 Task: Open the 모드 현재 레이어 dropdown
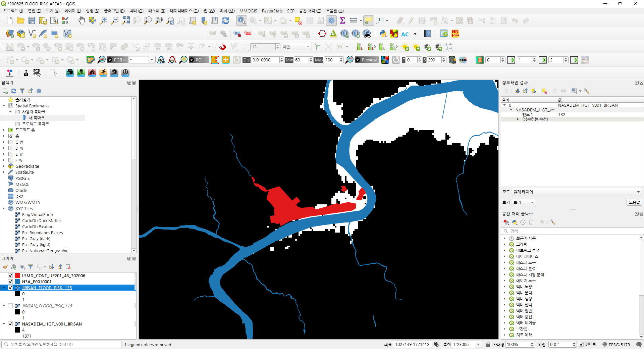577,192
